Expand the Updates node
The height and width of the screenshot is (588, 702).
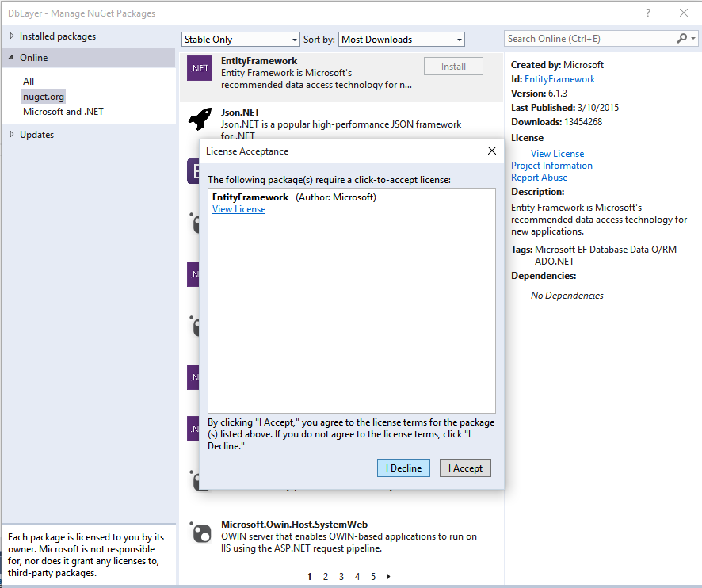click(x=12, y=134)
